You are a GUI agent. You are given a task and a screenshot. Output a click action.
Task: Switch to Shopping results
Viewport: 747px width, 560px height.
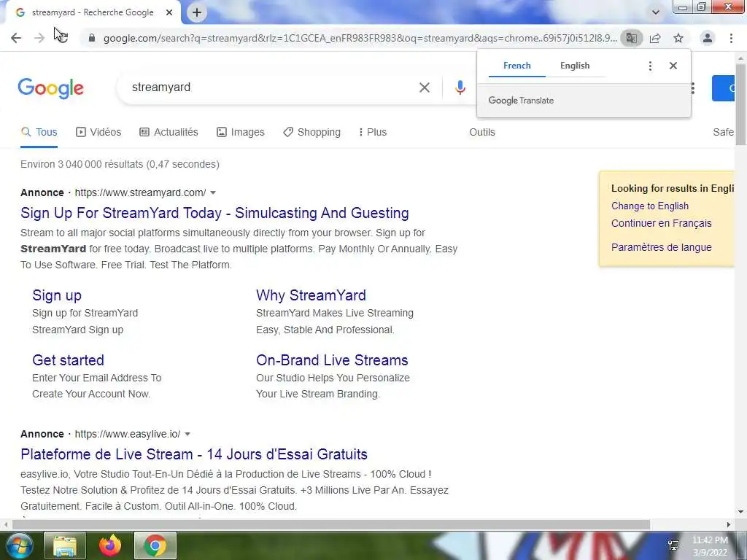click(x=312, y=133)
